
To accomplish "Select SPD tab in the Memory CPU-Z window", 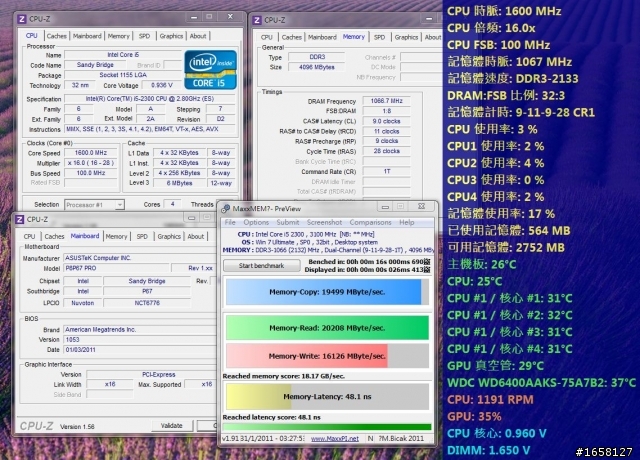I will pyautogui.click(x=380, y=37).
